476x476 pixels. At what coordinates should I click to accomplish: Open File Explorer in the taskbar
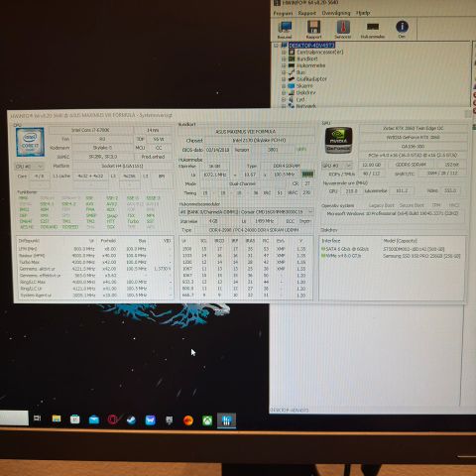click(57, 419)
